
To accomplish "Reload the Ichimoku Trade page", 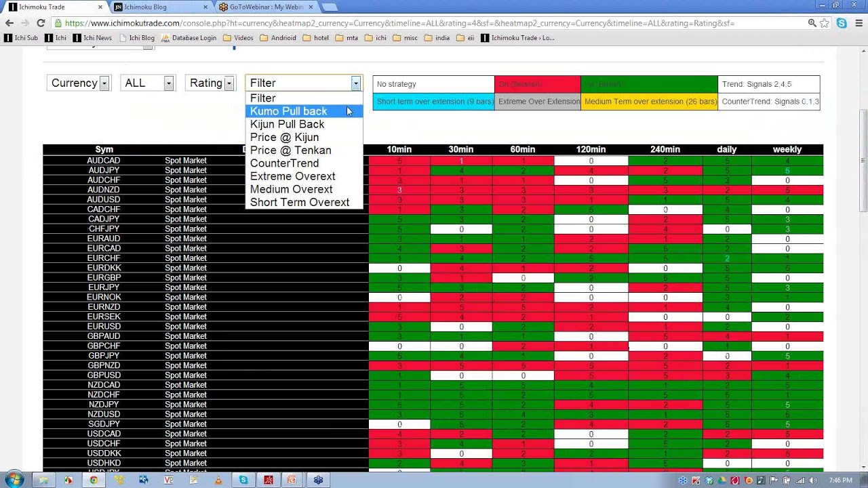I will tap(41, 23).
